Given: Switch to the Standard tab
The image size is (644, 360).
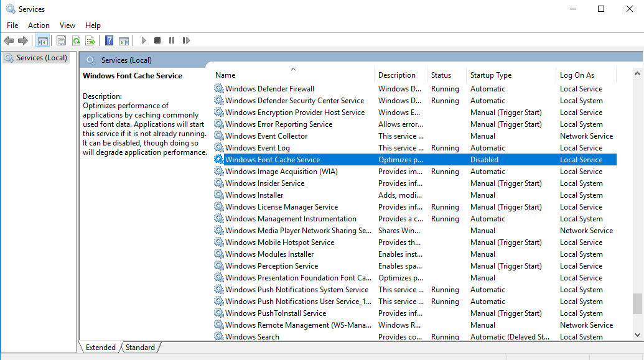Looking at the screenshot, I should pyautogui.click(x=140, y=348).
